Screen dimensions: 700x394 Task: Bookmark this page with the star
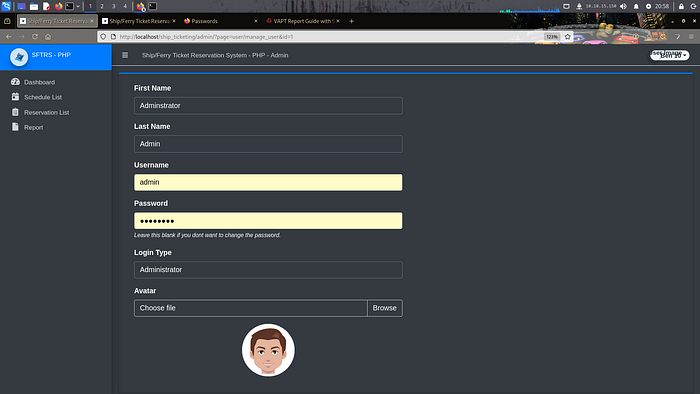pos(567,37)
